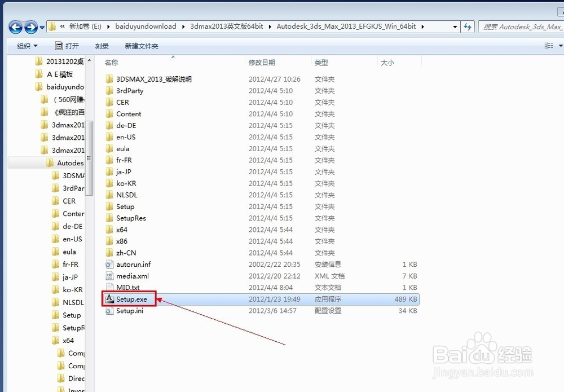Go back to the previous folder
564x392 pixels.
click(16, 27)
